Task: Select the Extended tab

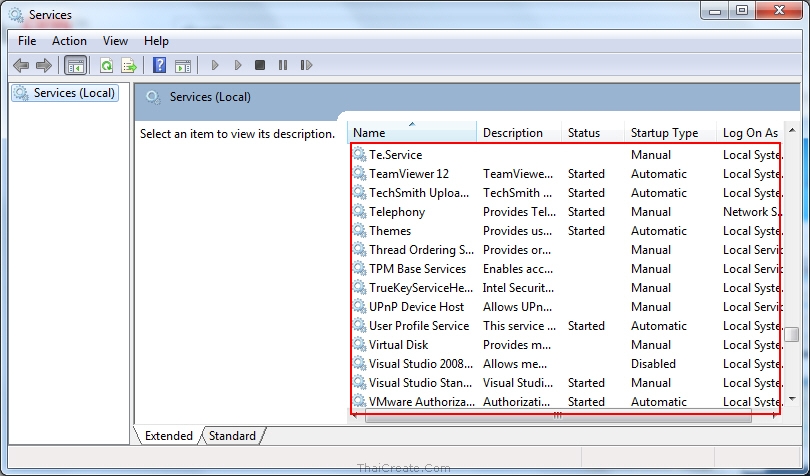Action: tap(168, 436)
